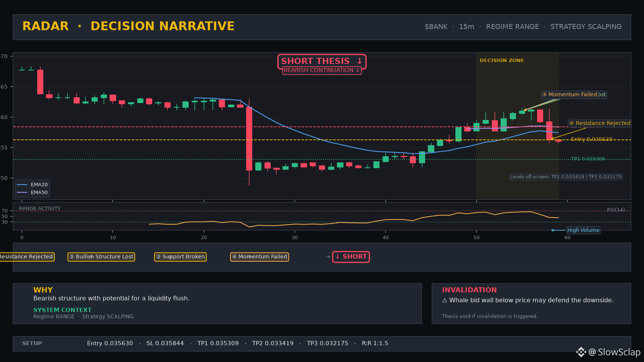Screen dimensions: 644x362
Task: Click the RSI(14) indicator label
Action: (x=616, y=210)
